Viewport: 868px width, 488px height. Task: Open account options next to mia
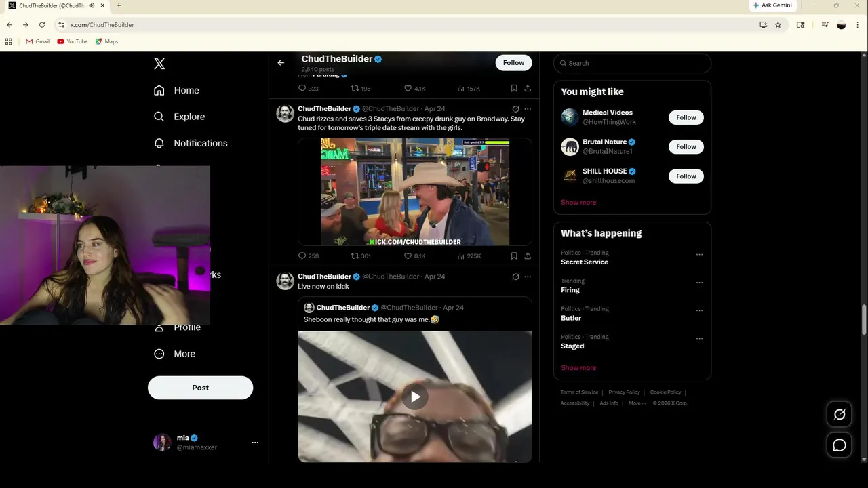pos(255,443)
